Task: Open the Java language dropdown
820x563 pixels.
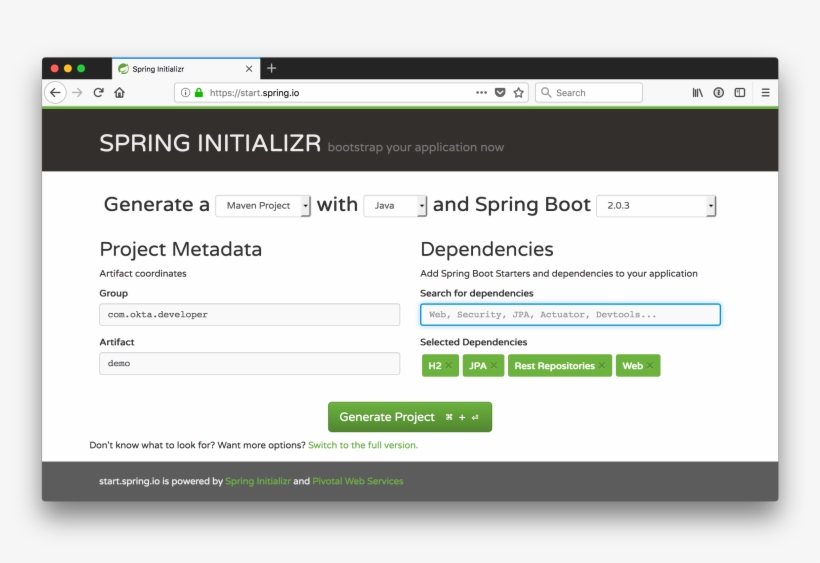Action: 395,206
